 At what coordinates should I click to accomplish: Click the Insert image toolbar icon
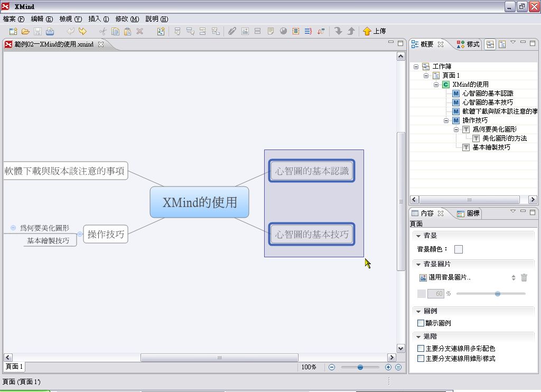[245, 31]
